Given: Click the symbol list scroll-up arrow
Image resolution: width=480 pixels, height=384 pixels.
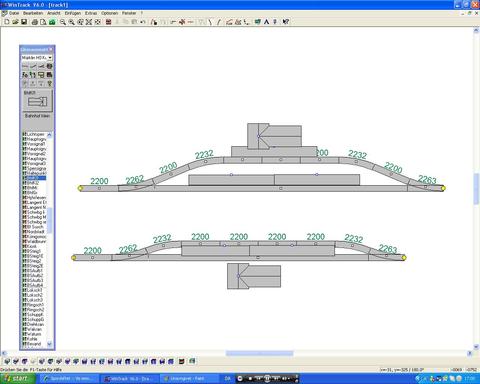Looking at the screenshot, I should pos(50,135).
